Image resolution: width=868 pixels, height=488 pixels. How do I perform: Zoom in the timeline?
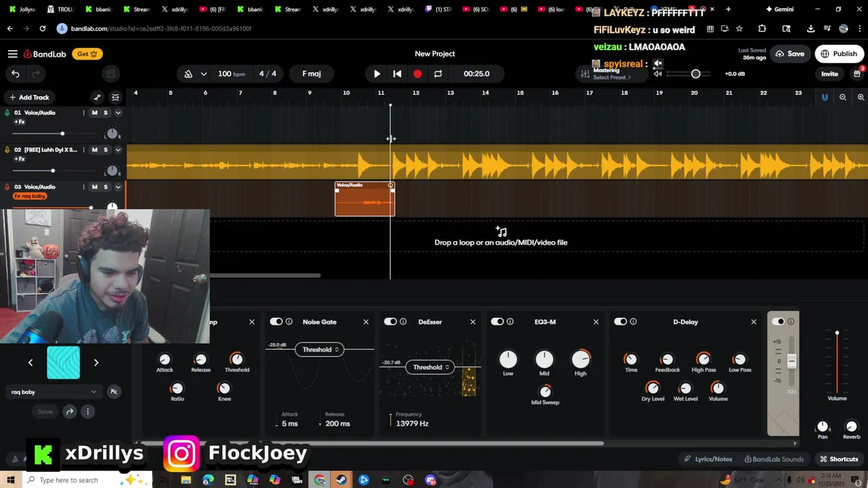point(861,98)
